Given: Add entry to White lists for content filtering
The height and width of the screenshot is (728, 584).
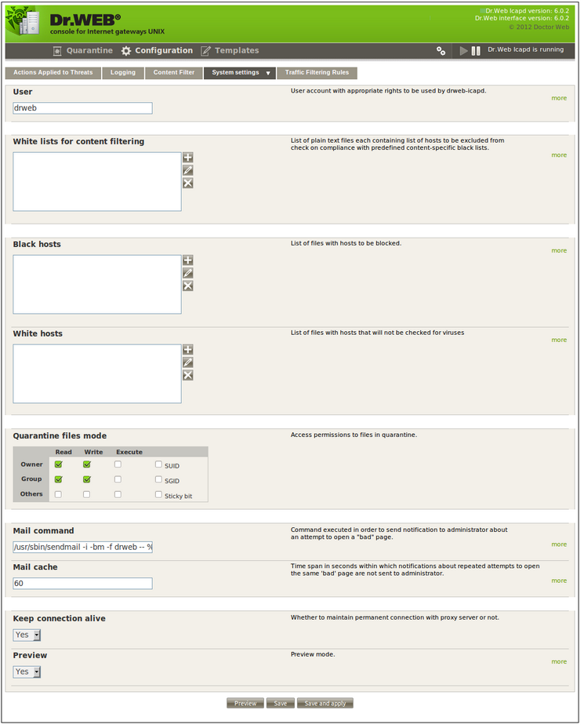Looking at the screenshot, I should [x=188, y=158].
